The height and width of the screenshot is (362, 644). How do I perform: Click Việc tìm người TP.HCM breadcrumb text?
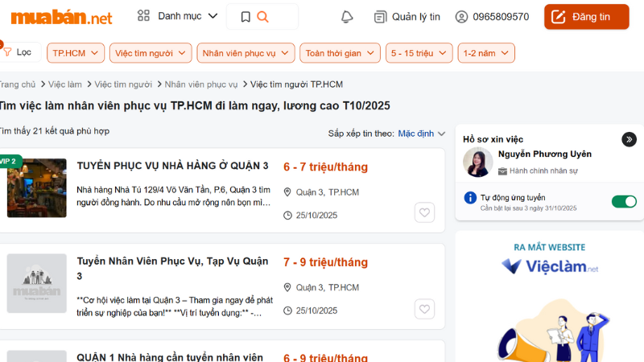(x=296, y=84)
